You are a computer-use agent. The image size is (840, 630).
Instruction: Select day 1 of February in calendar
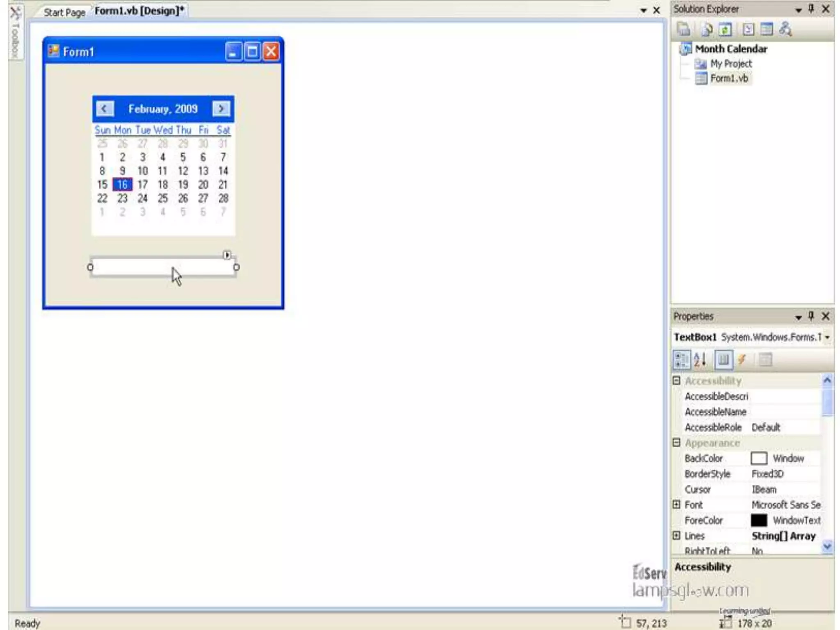pyautogui.click(x=102, y=157)
